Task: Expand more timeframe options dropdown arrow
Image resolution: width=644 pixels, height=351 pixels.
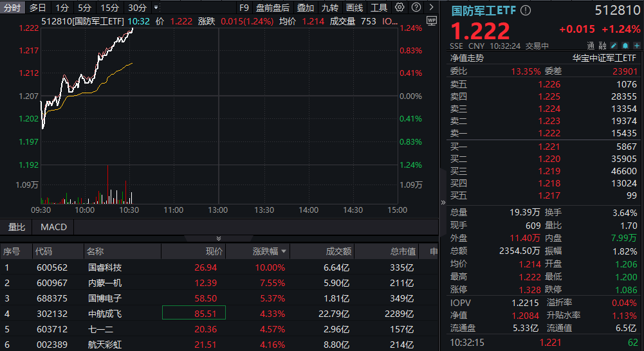Action: 156,7
